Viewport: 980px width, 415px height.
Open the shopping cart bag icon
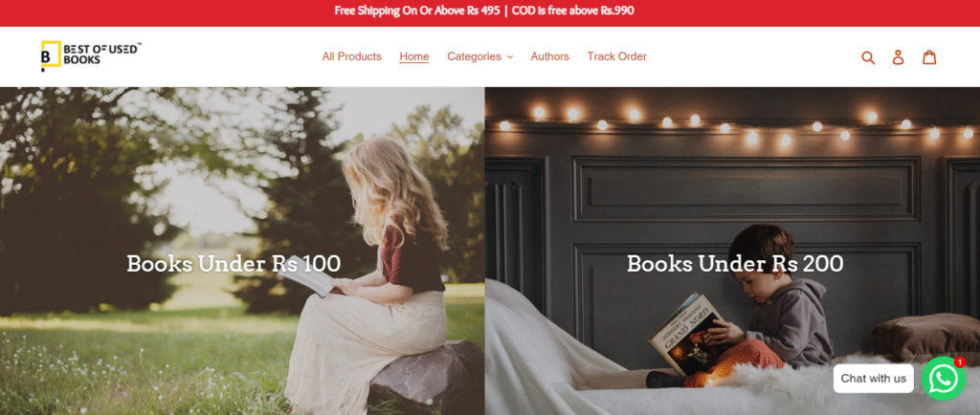(929, 56)
